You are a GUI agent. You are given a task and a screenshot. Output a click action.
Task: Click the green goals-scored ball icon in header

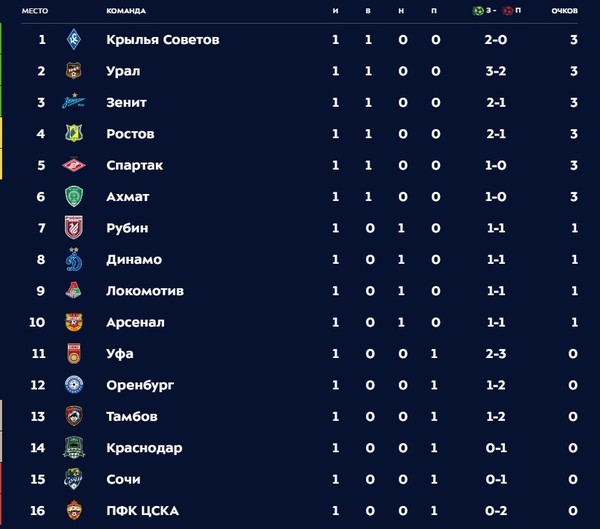coord(478,11)
